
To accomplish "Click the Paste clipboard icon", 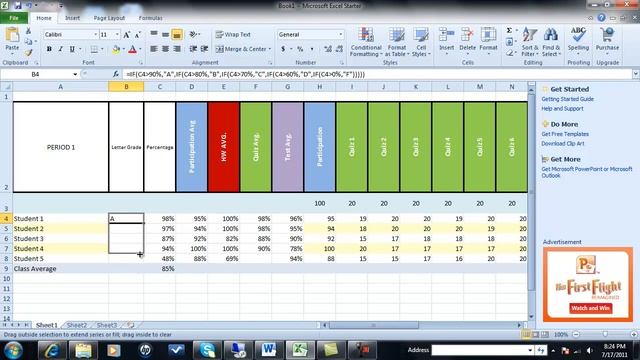I will pos(12,36).
